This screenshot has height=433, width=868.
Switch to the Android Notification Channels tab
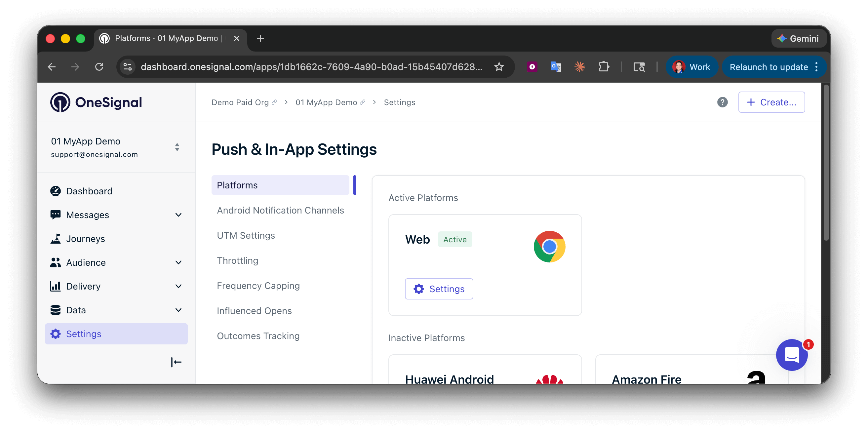click(x=280, y=210)
